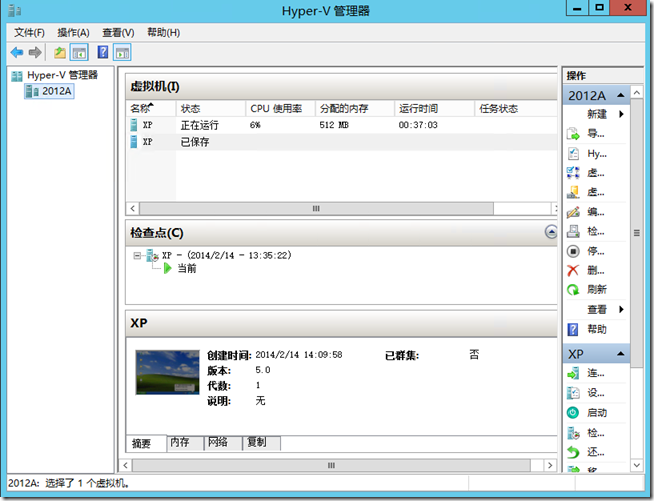Click the import virtual machine (导...) action icon

pyautogui.click(x=573, y=133)
